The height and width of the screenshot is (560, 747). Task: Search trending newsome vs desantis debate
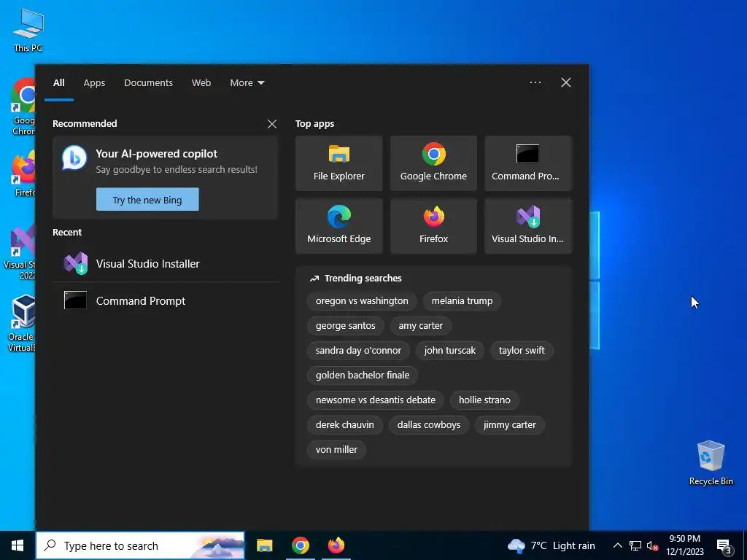click(x=376, y=400)
